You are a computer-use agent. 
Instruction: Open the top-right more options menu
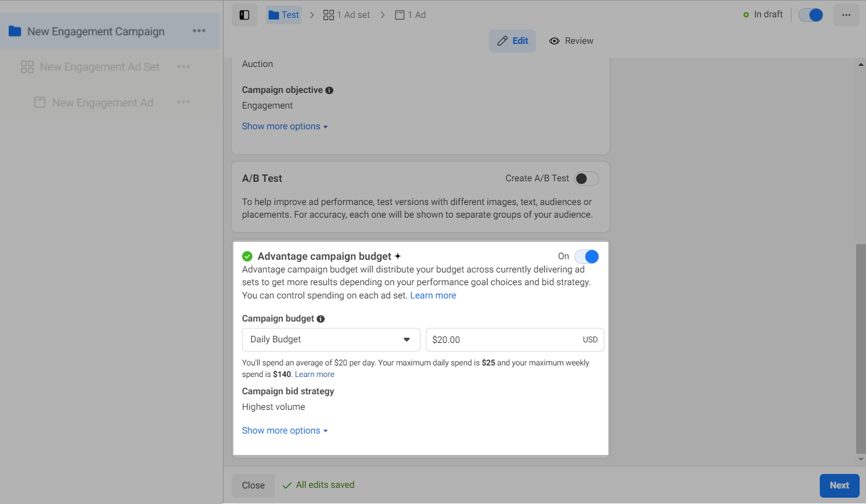click(x=846, y=15)
